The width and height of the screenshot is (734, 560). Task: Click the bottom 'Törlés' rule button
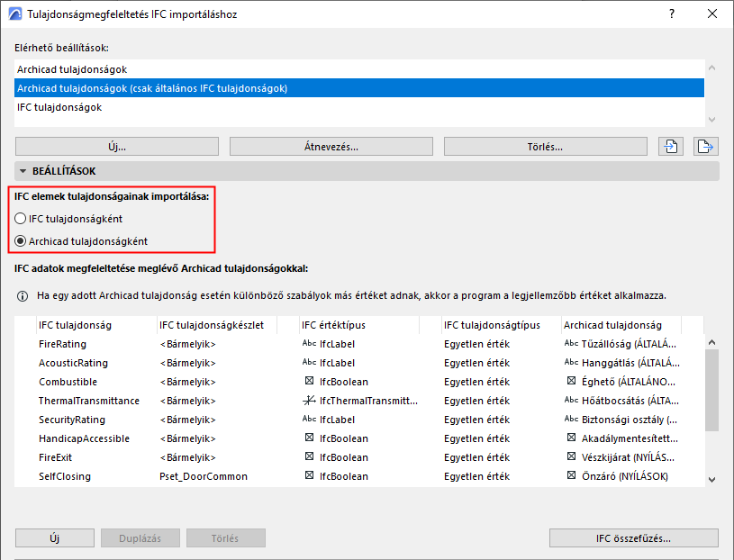click(x=226, y=538)
